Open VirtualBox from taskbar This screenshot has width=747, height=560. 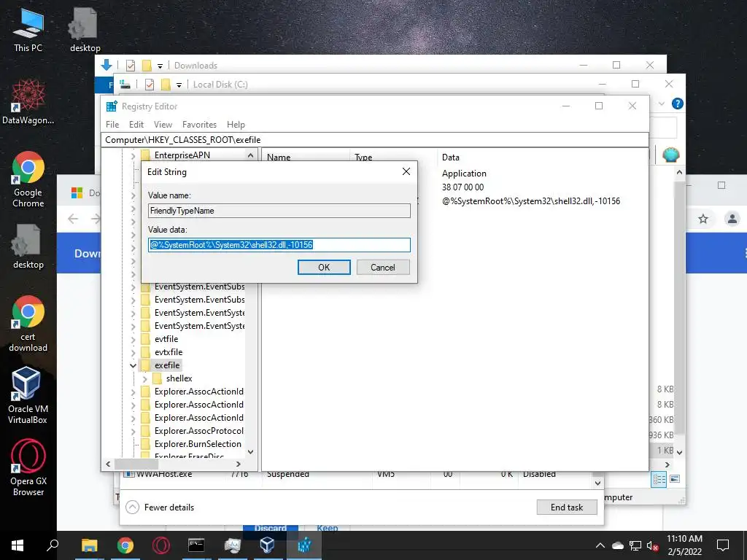[x=267, y=545]
